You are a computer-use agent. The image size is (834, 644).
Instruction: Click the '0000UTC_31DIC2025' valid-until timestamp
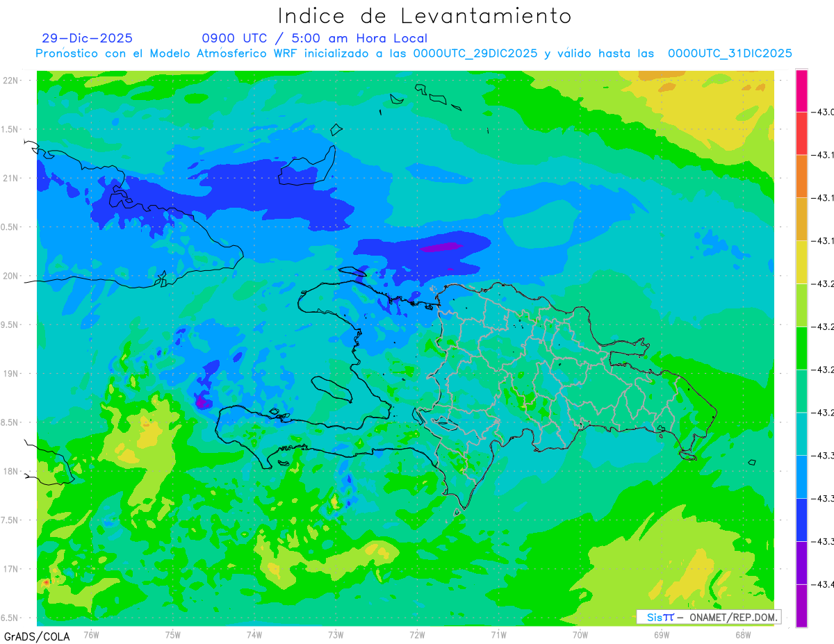click(x=730, y=53)
